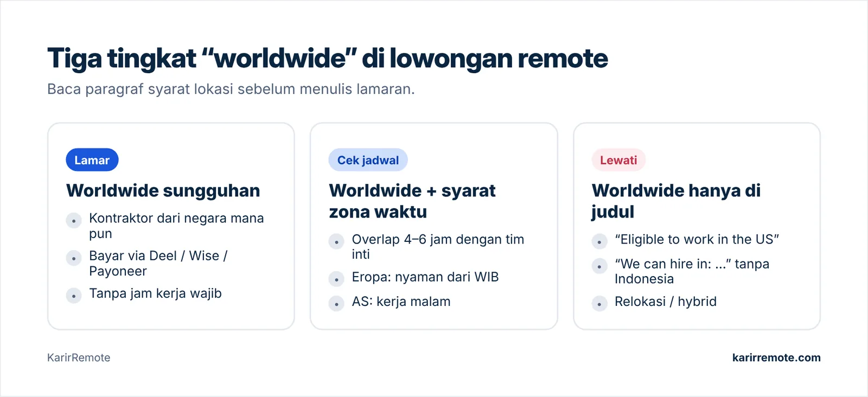
Task: Click "Tanpa jam kerja wajib" item
Action: click(x=155, y=293)
